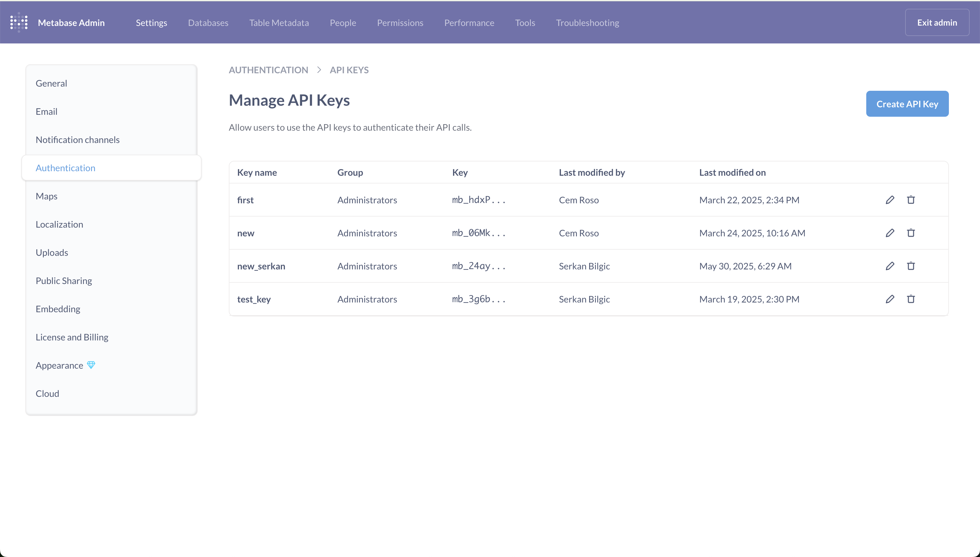
Task: Delete the 'first' API key
Action: [x=911, y=200]
